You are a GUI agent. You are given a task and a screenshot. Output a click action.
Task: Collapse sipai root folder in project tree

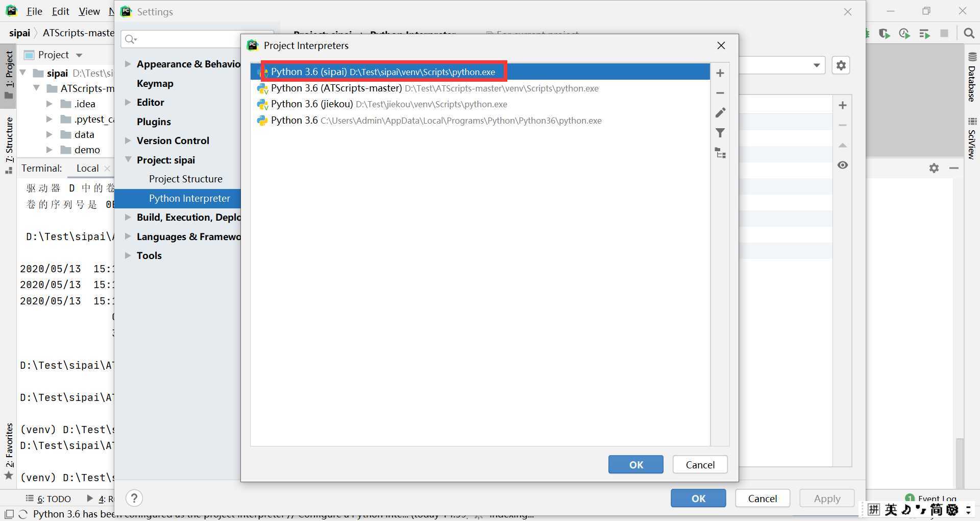23,73
